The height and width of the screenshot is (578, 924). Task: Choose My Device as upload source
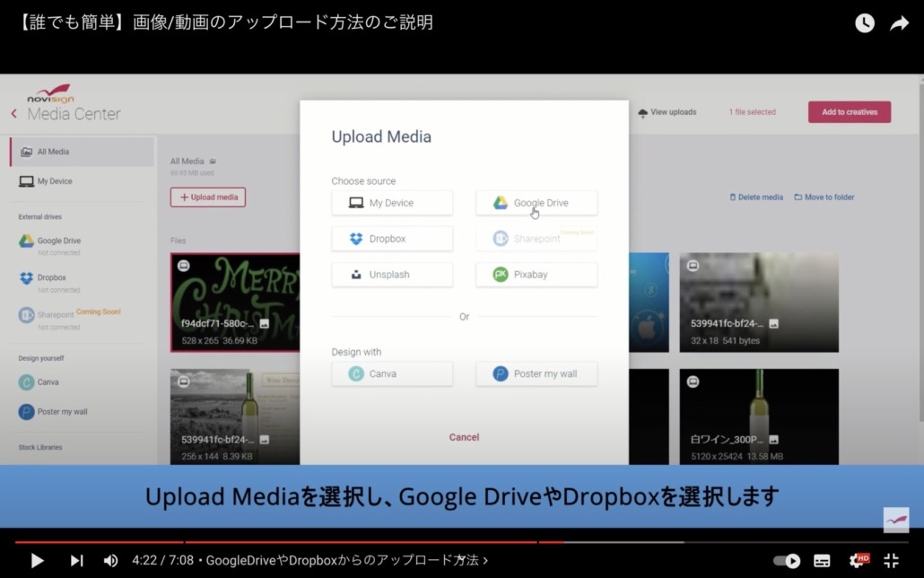tap(392, 203)
